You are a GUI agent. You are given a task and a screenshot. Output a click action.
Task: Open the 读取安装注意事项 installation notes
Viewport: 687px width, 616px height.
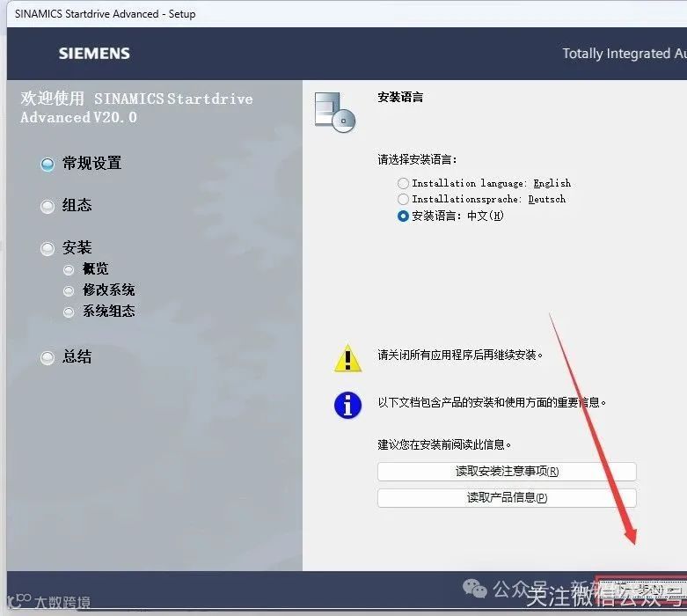point(507,472)
